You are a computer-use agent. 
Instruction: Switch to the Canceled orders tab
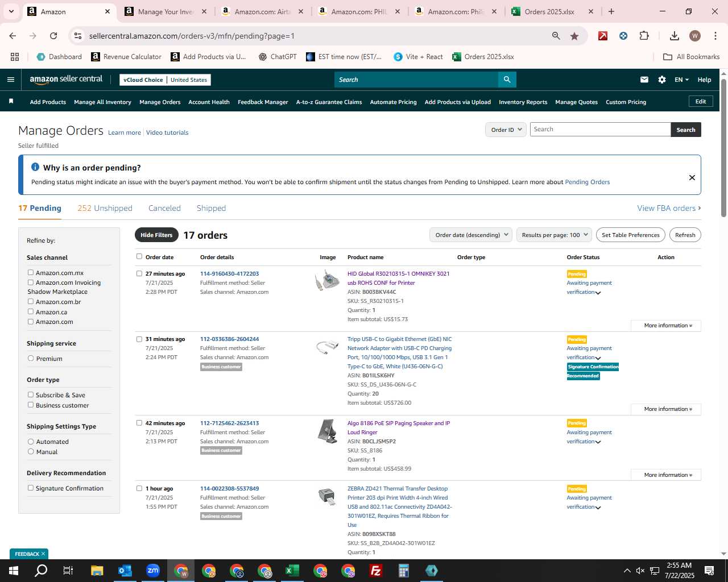(164, 208)
